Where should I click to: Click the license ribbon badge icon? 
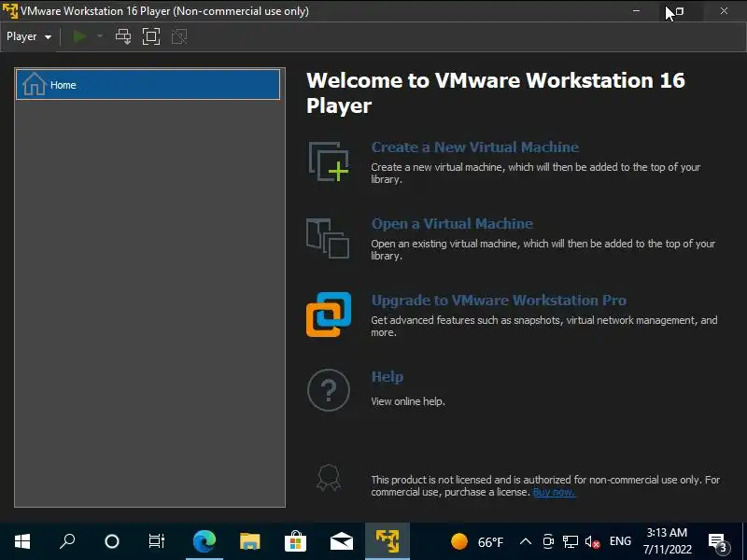pos(329,478)
